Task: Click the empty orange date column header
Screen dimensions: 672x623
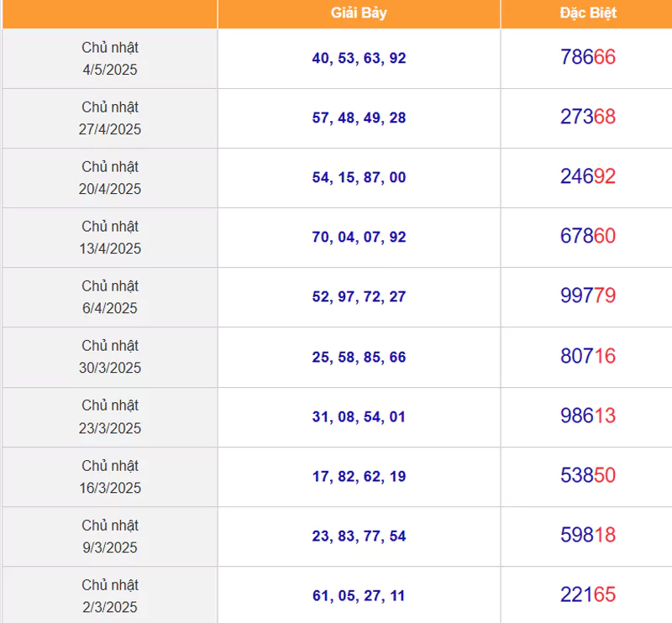Action: (110, 13)
